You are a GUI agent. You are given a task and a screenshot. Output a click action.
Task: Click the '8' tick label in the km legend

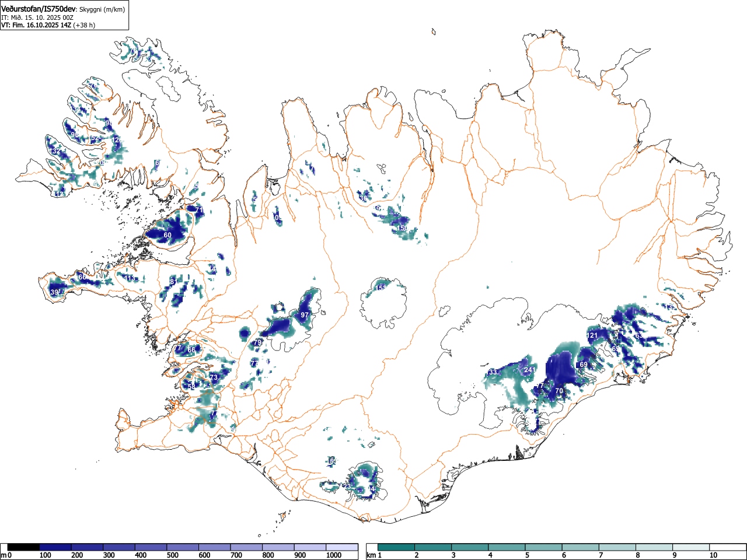tap(638, 555)
